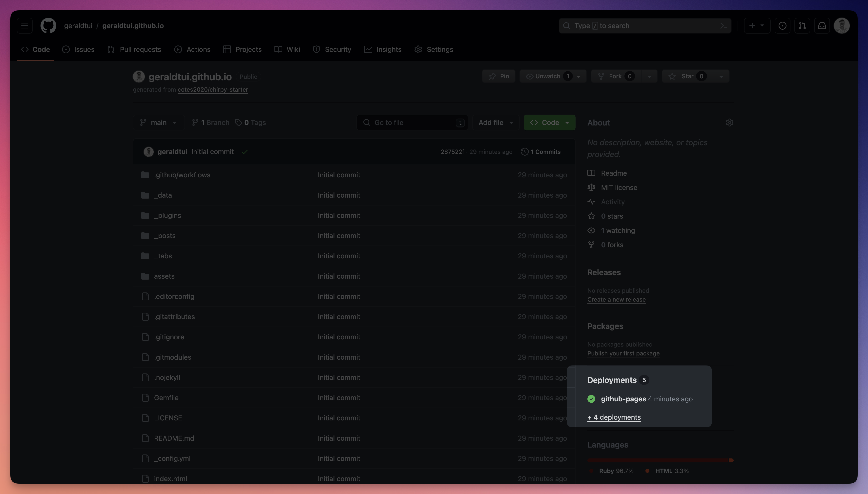
Task: Switch to the Issues tab
Action: pyautogui.click(x=78, y=50)
